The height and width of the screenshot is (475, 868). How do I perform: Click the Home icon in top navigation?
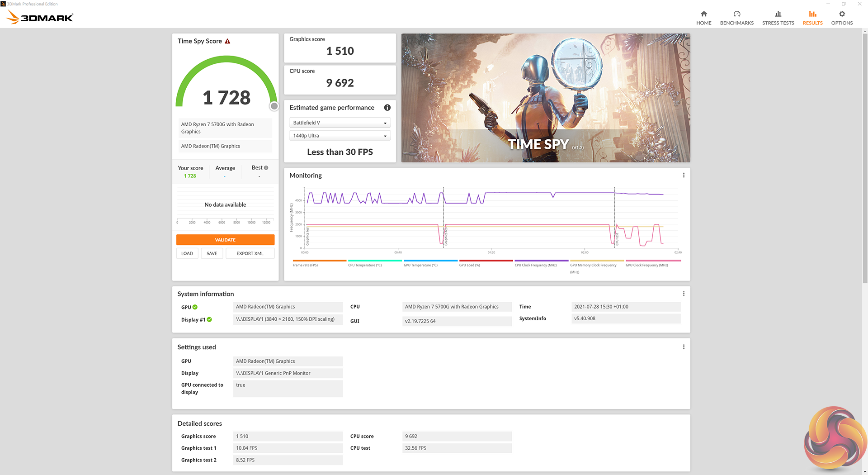703,14
